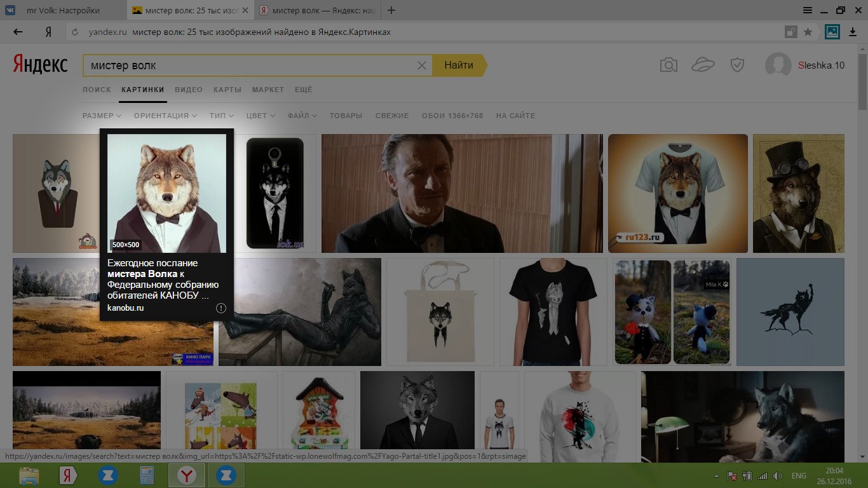Enable the ОБОИ 1366×768 wallpaper filter
This screenshot has width=868, height=488.
click(452, 116)
